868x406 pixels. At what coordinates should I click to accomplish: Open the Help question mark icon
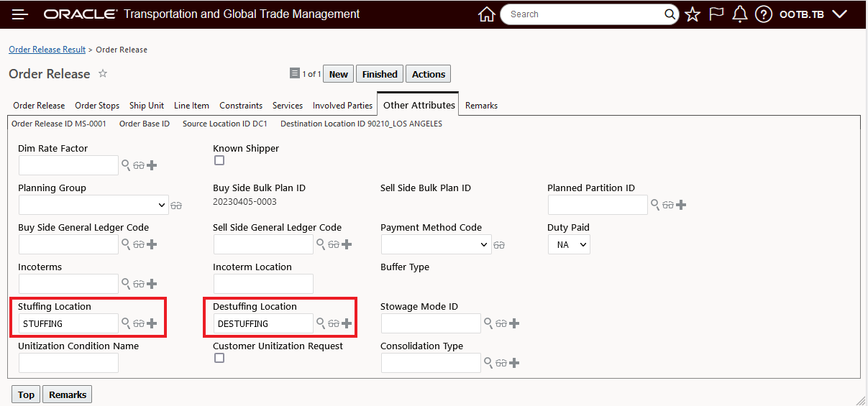764,14
